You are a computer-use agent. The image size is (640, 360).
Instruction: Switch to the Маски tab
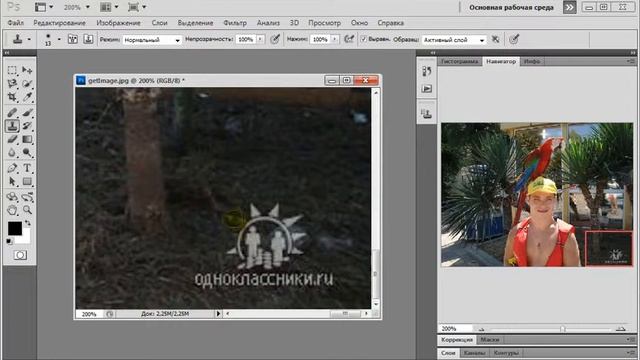click(x=490, y=340)
